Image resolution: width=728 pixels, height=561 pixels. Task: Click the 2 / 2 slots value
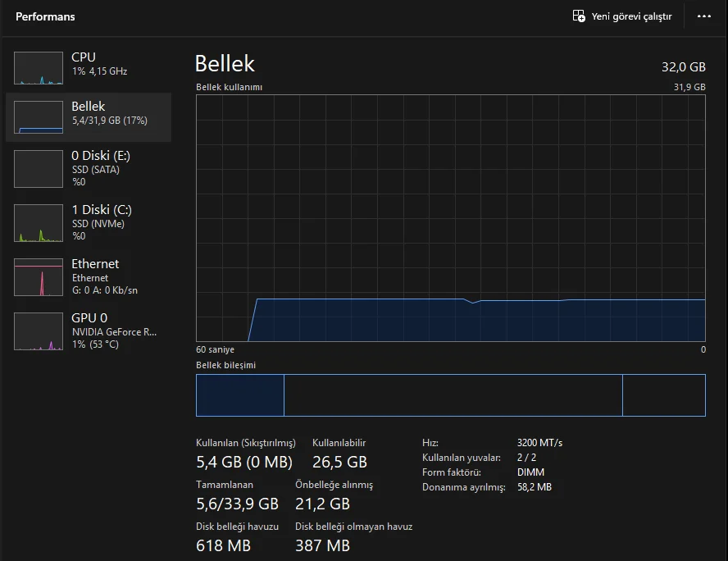[526, 458]
